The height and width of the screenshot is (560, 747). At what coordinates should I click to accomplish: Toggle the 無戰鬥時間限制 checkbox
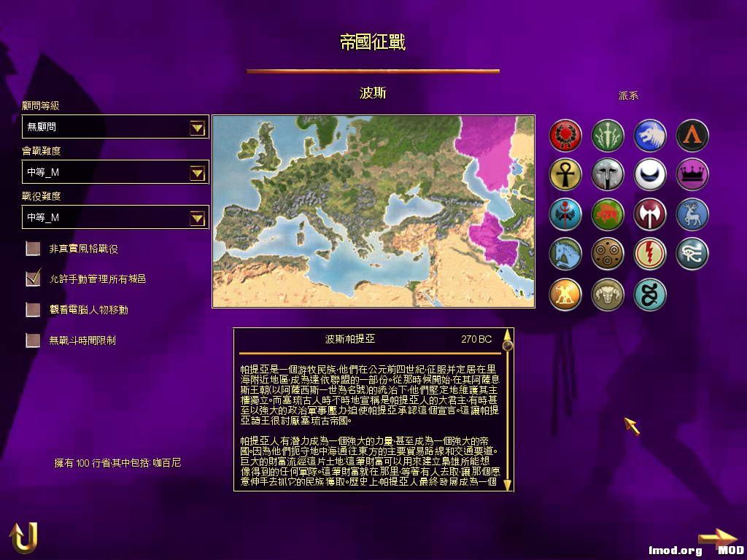click(x=33, y=340)
